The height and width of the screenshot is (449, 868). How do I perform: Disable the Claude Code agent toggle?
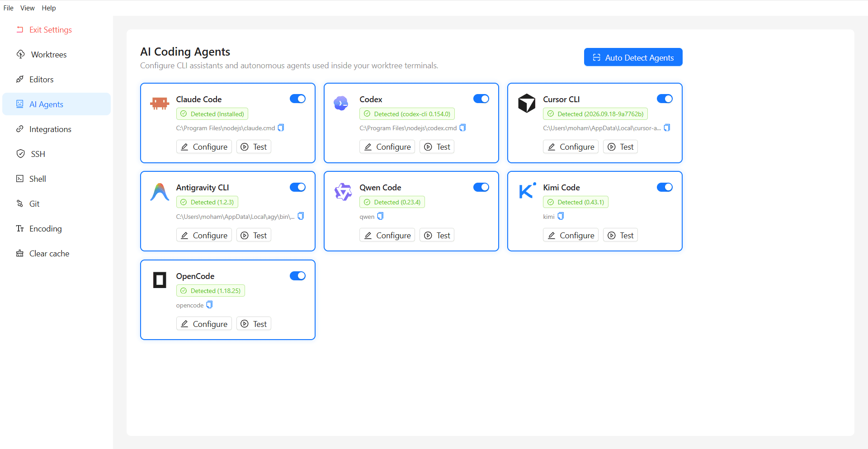(x=298, y=99)
